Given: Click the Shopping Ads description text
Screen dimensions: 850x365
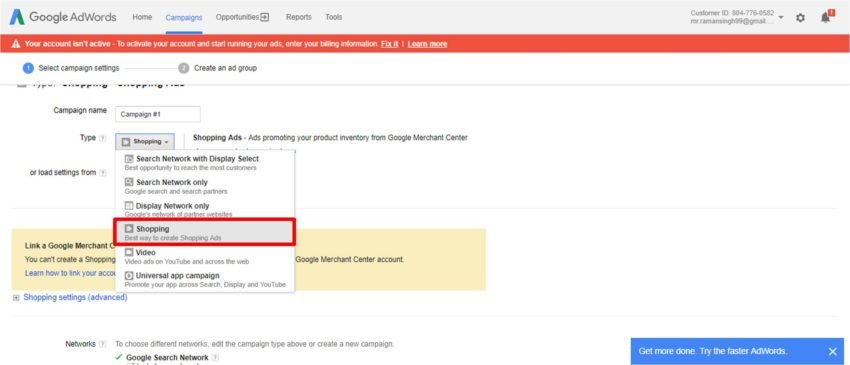Looking at the screenshot, I should coord(330,138).
